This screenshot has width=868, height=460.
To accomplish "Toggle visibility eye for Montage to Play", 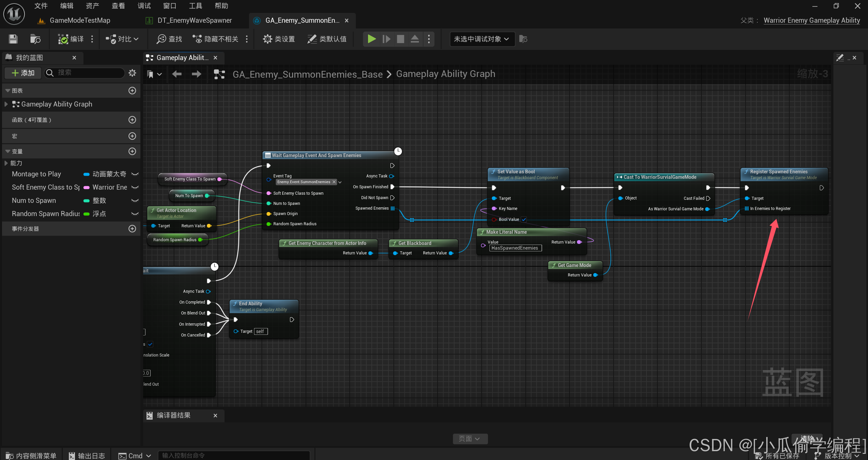I will pyautogui.click(x=135, y=174).
